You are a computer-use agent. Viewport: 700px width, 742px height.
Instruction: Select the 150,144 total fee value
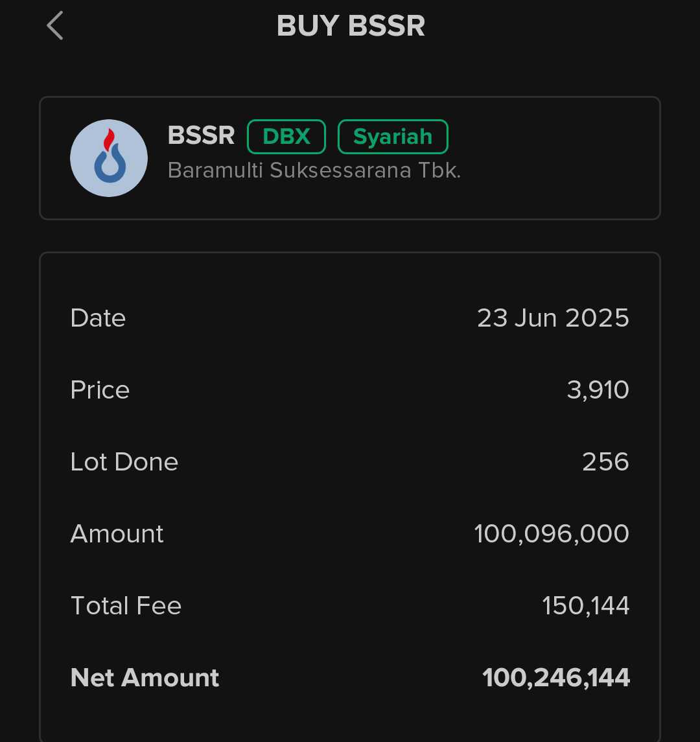pyautogui.click(x=585, y=606)
